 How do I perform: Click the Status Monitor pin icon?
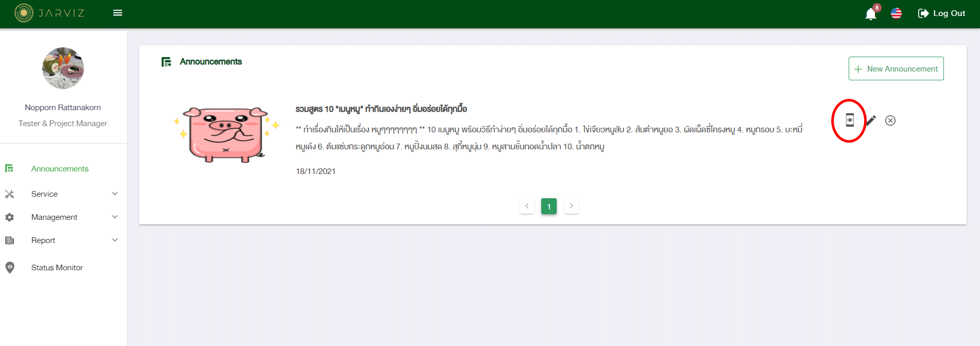pyautogui.click(x=10, y=267)
